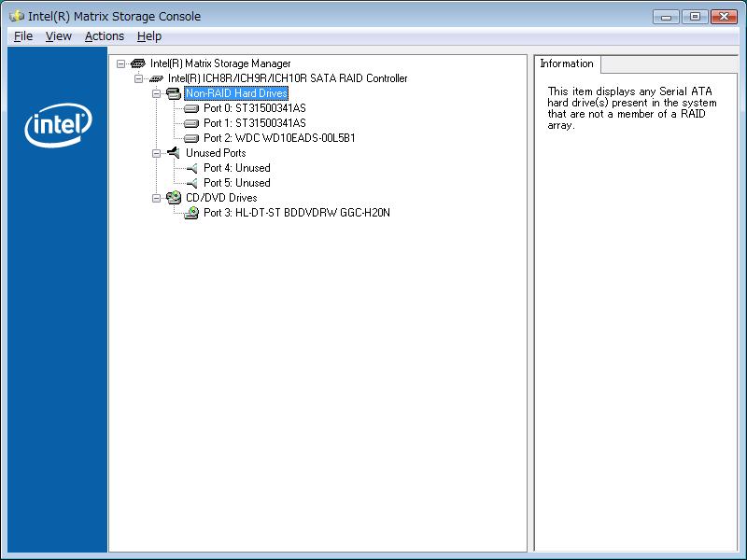Select Port 0: ST31500341AS text
747x560 pixels.
point(254,108)
